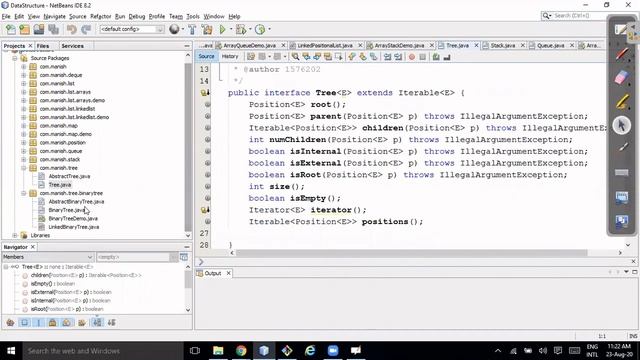640x360 pixels.
Task: Click the globe browser icon in the toolbar
Action: (174, 29)
